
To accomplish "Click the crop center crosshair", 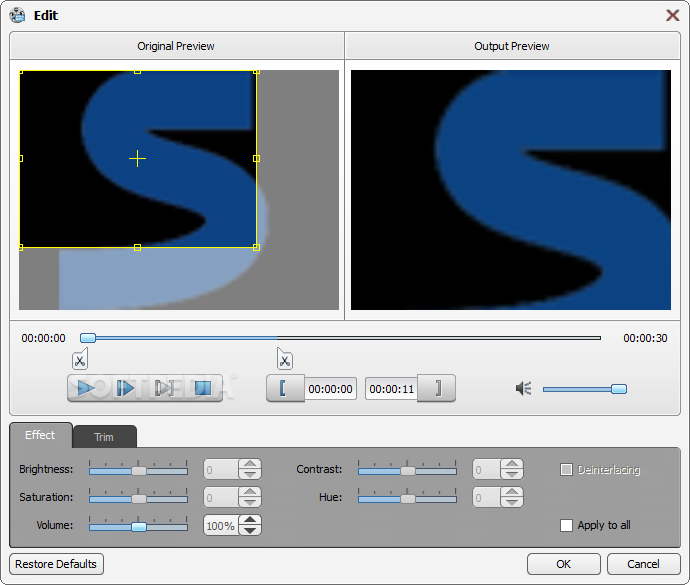I will point(137,158).
